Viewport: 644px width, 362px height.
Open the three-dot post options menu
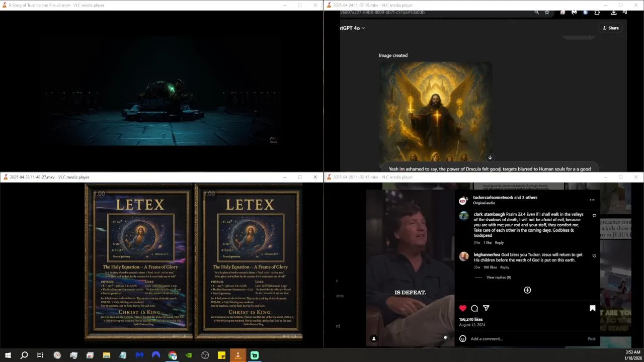coord(592,200)
